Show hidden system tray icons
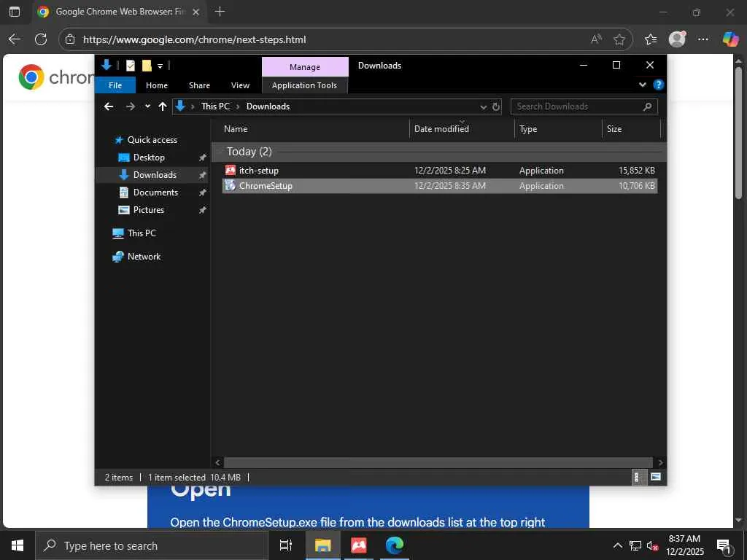This screenshot has height=560, width=747. point(617,545)
